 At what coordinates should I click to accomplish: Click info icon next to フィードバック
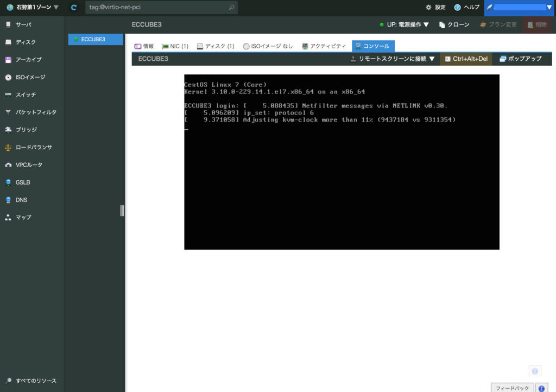(x=541, y=388)
